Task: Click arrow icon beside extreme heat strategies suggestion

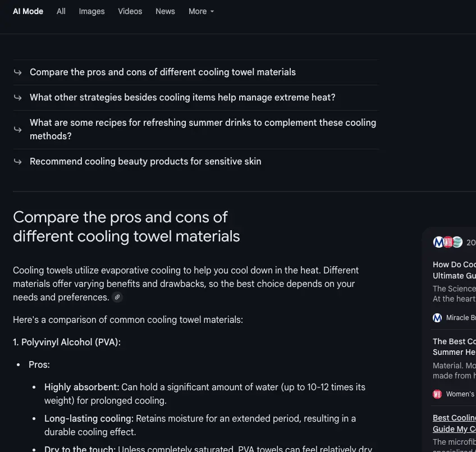Action: 18,98
